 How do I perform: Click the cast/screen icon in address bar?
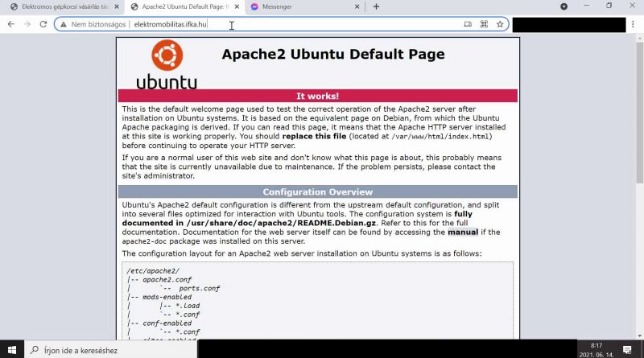point(468,24)
